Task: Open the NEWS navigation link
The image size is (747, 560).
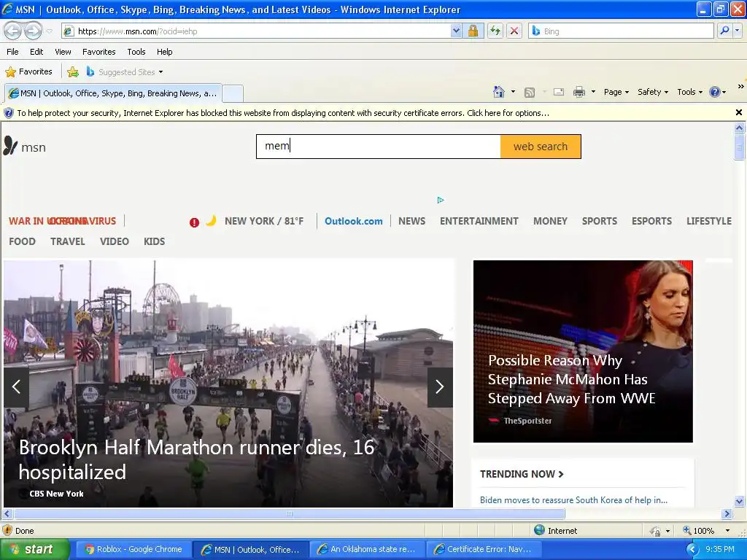Action: click(x=411, y=221)
